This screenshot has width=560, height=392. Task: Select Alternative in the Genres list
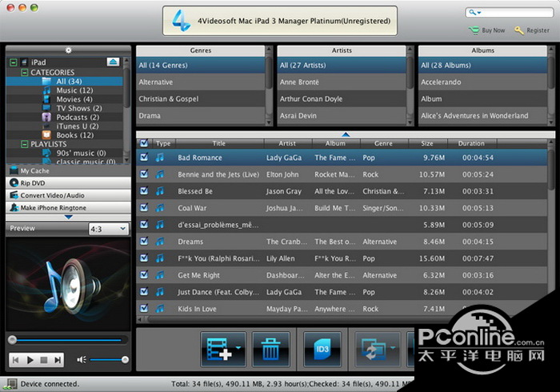[201, 82]
